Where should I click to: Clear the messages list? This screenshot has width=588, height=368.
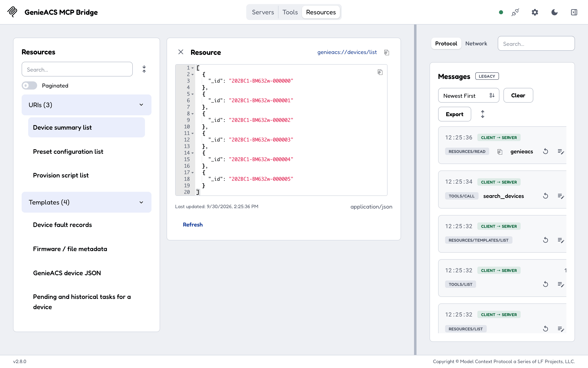(x=518, y=95)
